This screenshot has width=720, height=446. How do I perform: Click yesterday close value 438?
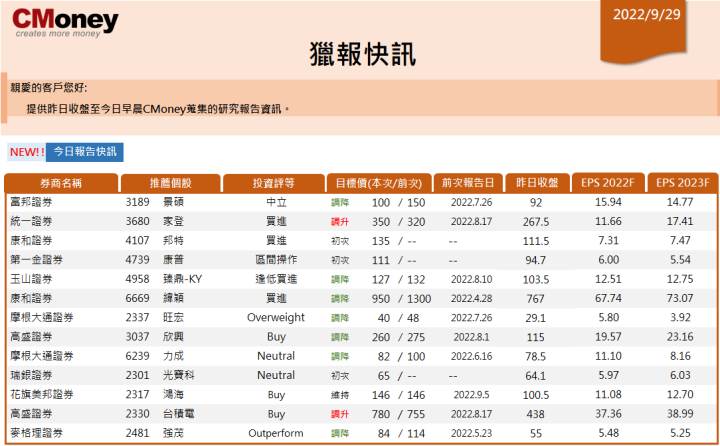pos(535,414)
